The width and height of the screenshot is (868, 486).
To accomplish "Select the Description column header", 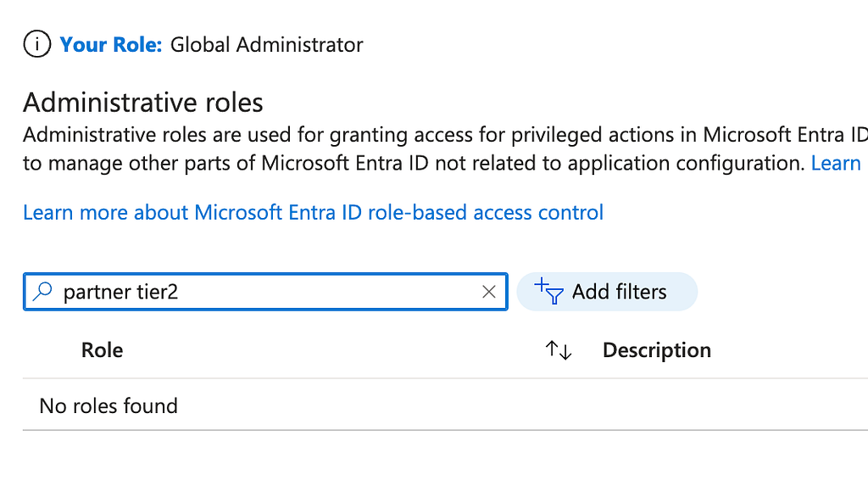I will point(656,350).
